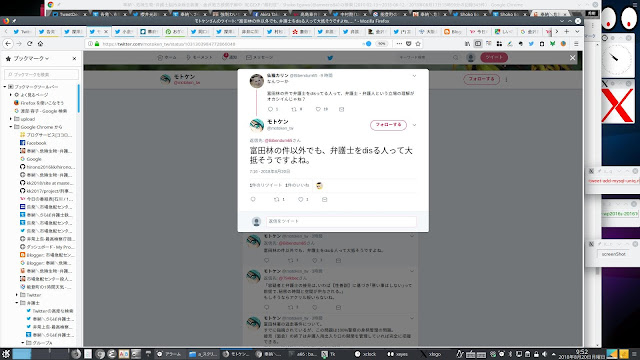Click the @motoken_tw handle in the dialog
This screenshot has height=360, width=640.
(x=280, y=128)
